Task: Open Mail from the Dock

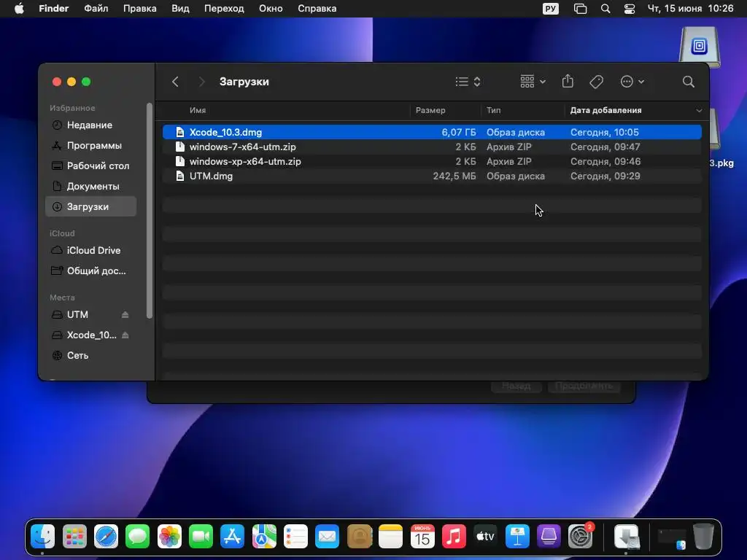Action: [x=327, y=537]
